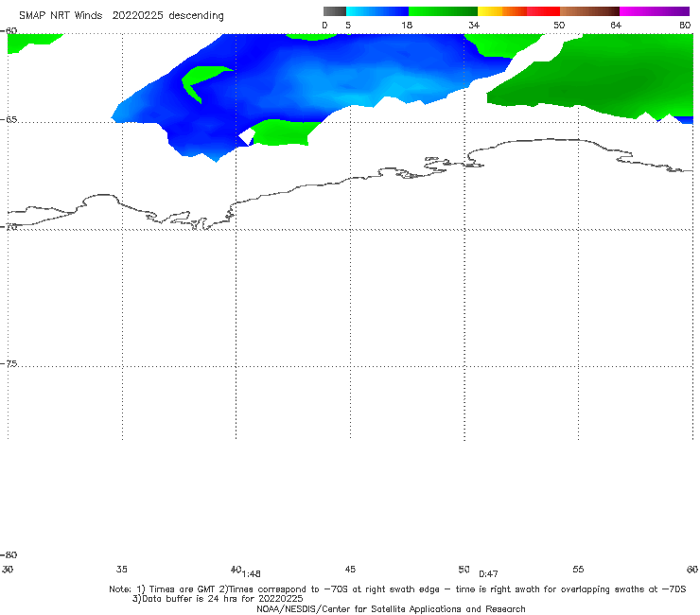The width and height of the screenshot is (700, 615).
Task: Click the latitude label "-60" at the map top
Action: pos(9,31)
